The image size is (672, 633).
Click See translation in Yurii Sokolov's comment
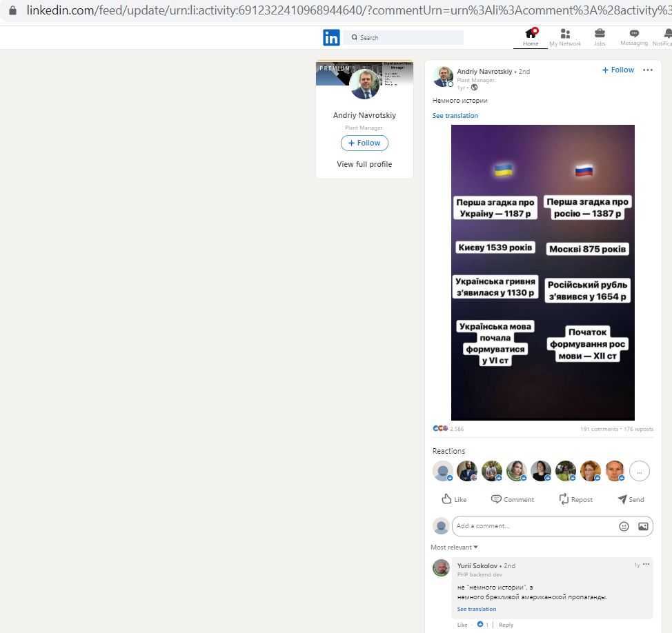click(x=477, y=609)
